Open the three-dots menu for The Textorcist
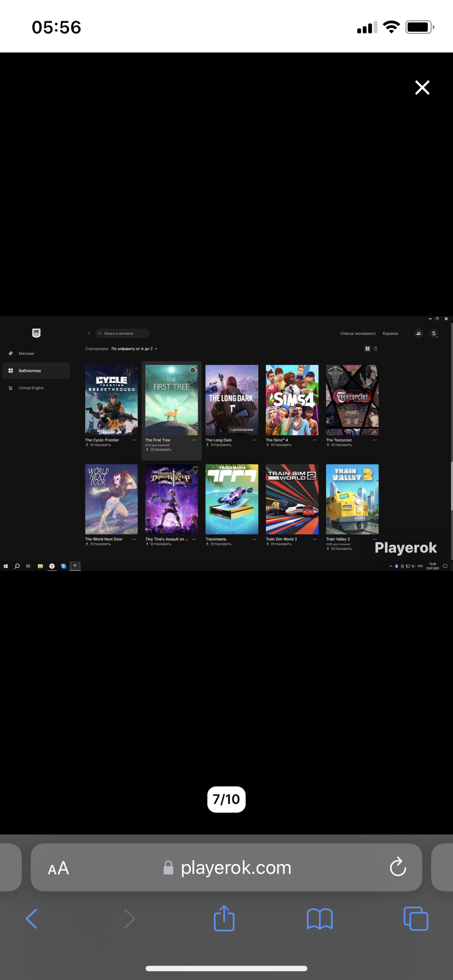The height and width of the screenshot is (980, 453). (x=375, y=440)
